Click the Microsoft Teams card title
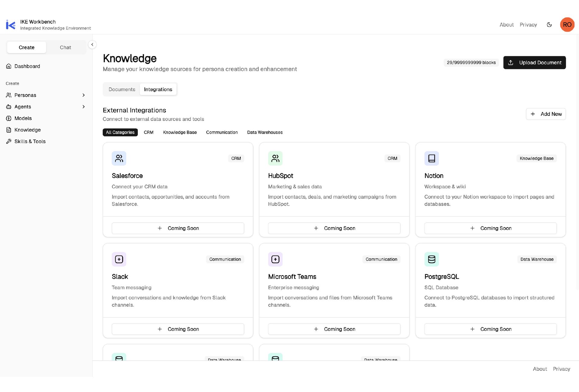This screenshot has height=392, width=579. 292,277
